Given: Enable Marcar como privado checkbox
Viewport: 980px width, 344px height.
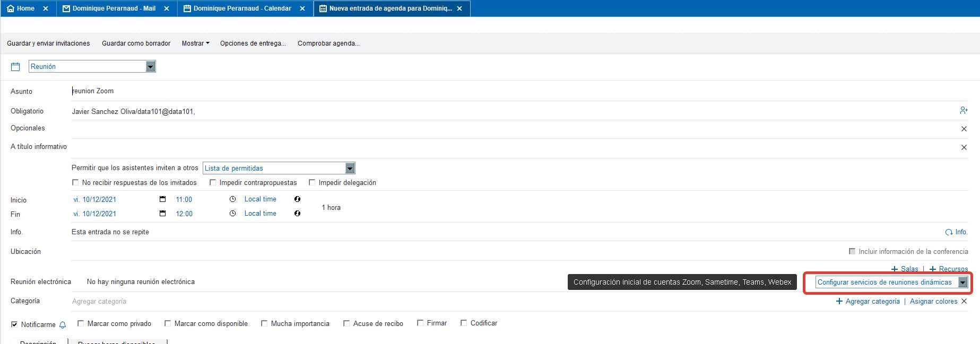Looking at the screenshot, I should point(81,323).
